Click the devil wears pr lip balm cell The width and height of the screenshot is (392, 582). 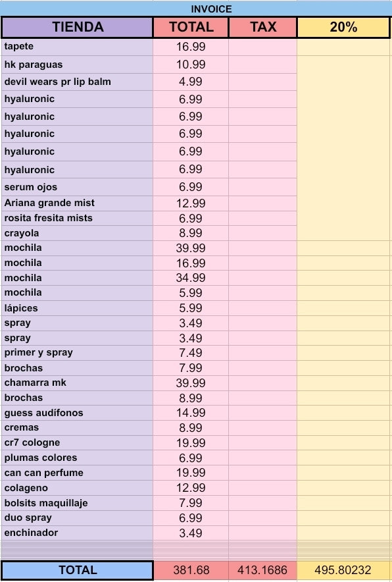coord(77,82)
